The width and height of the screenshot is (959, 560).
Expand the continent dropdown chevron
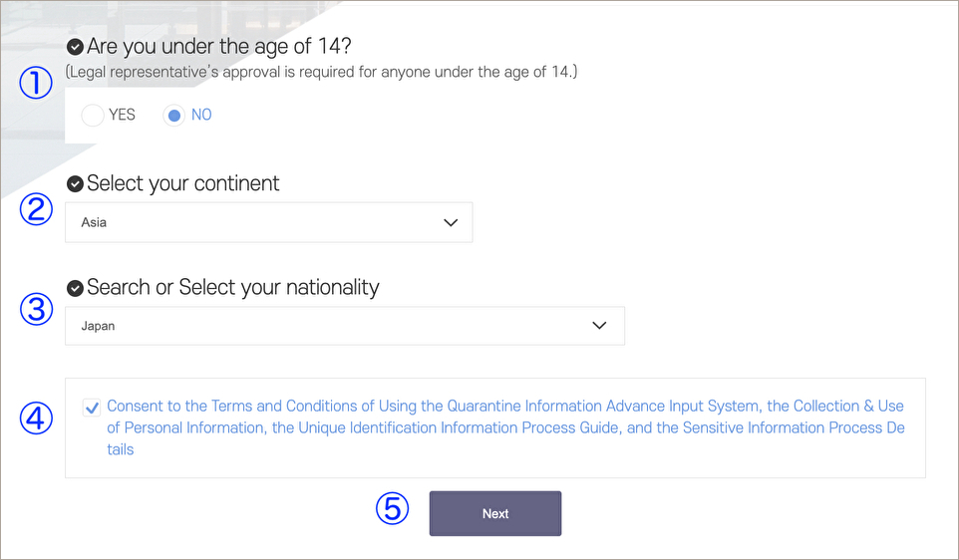coord(451,222)
